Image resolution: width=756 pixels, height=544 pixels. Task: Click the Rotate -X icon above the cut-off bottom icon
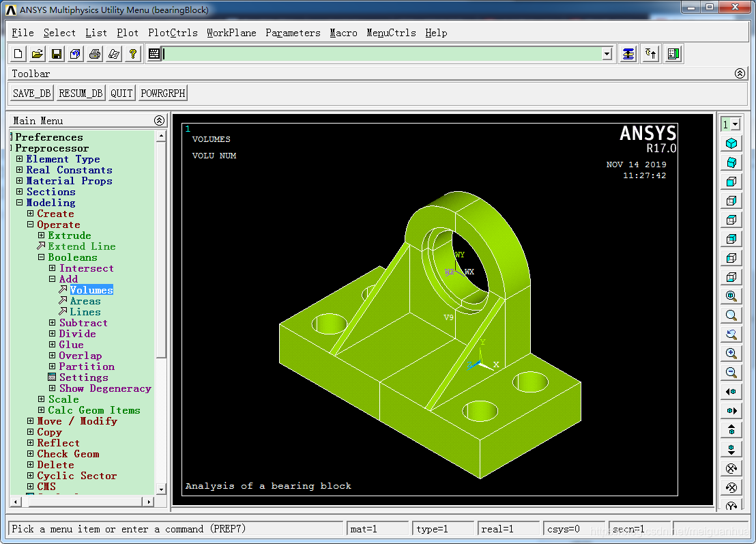click(x=731, y=487)
